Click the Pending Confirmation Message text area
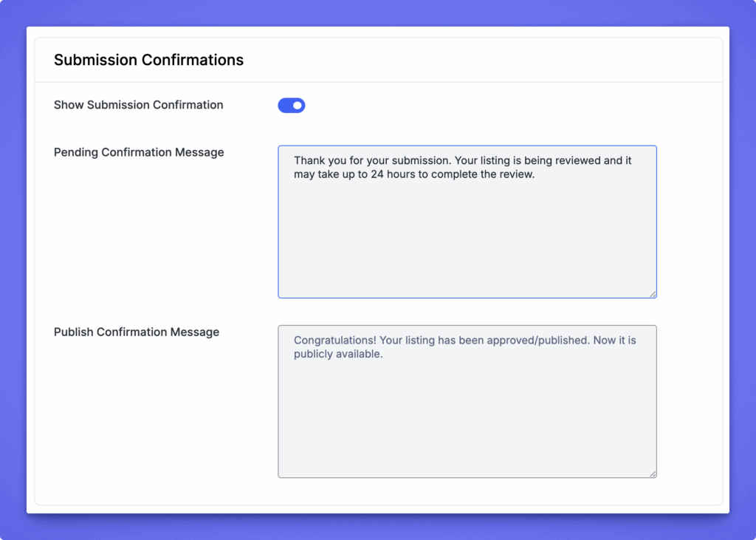The height and width of the screenshot is (540, 756). 467,222
